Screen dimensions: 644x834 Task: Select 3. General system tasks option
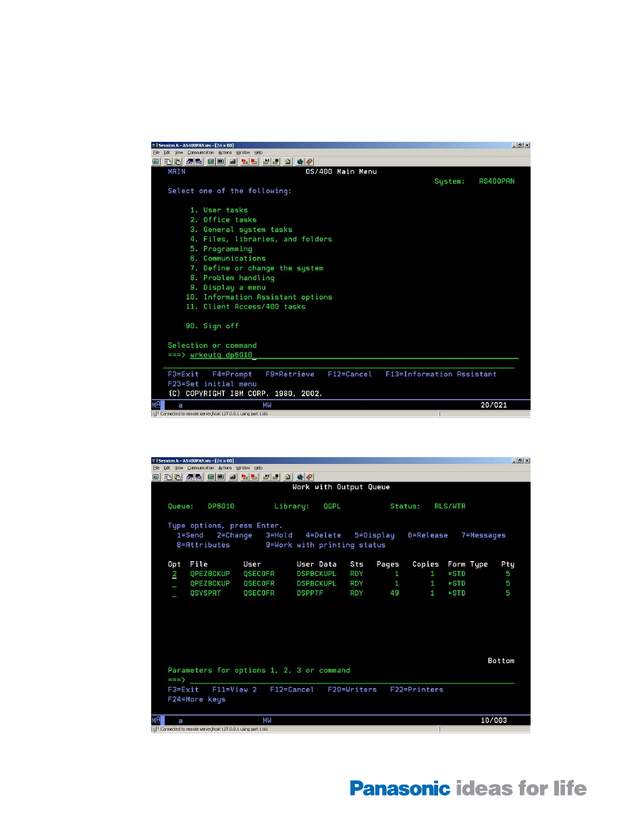click(x=241, y=230)
